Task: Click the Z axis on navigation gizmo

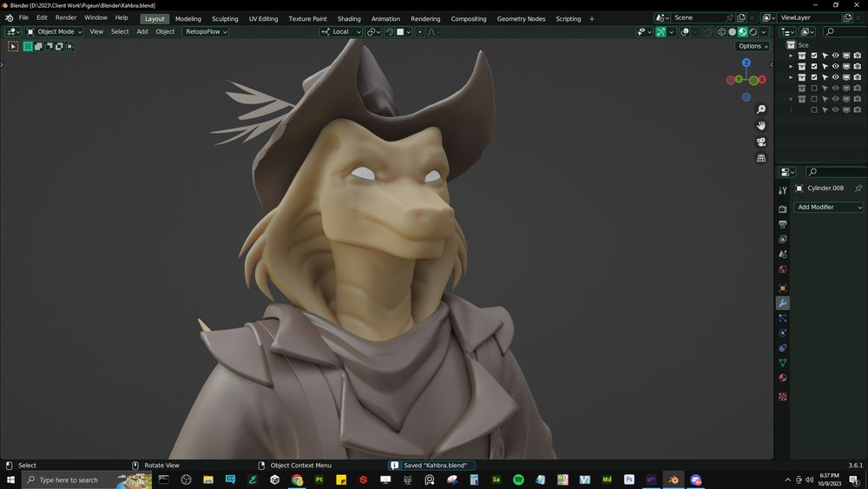Action: pos(746,63)
